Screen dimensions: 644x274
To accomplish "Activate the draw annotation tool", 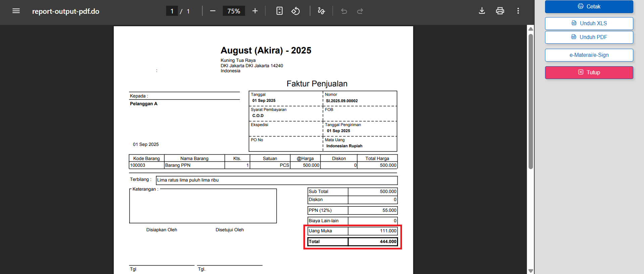I will point(321,11).
